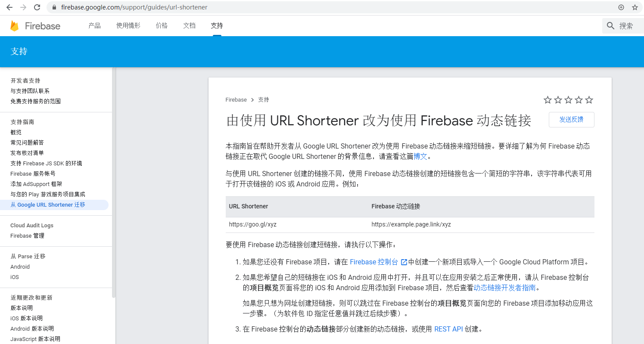Bookmark this page with star icon
This screenshot has width=644, height=344.
coord(635,7)
